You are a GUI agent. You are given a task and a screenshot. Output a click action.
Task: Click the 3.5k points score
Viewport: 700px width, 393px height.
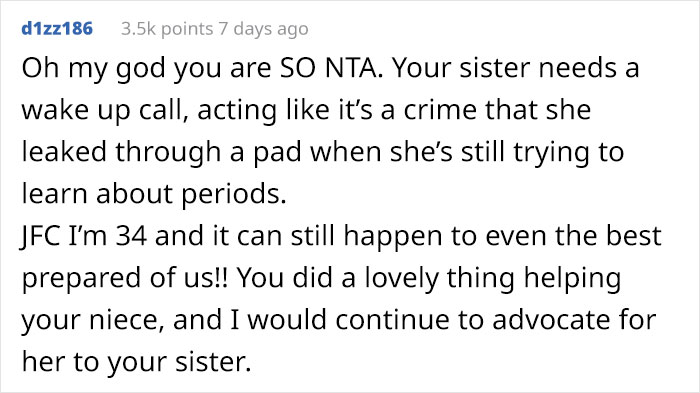click(x=167, y=29)
